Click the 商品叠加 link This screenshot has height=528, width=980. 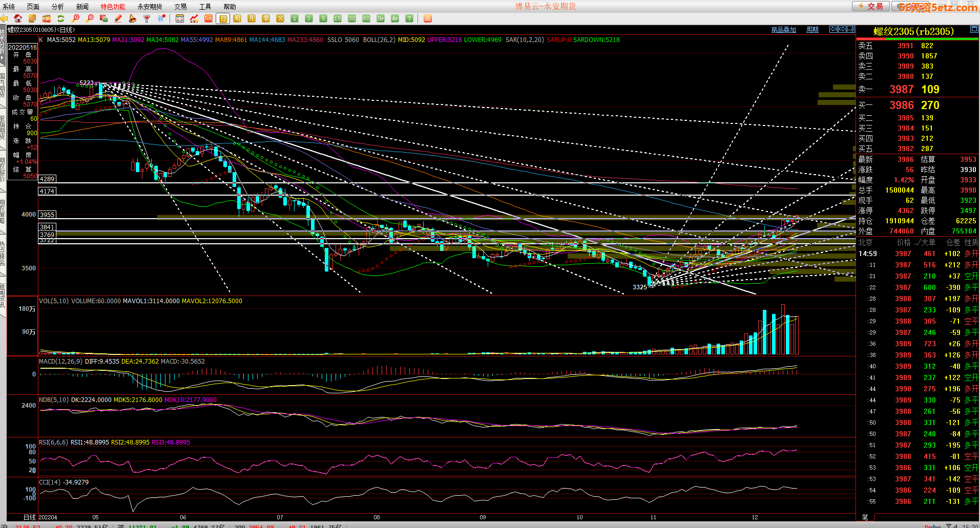tap(784, 30)
